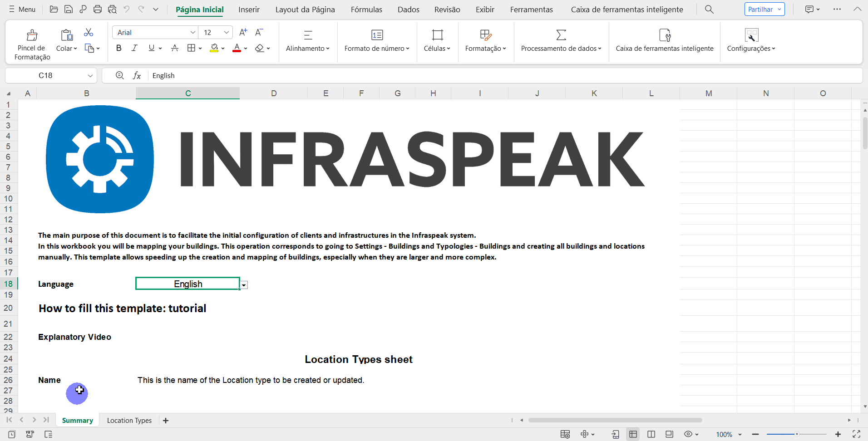This screenshot has width=868, height=441.
Task: Open the main Menu
Action: point(22,9)
